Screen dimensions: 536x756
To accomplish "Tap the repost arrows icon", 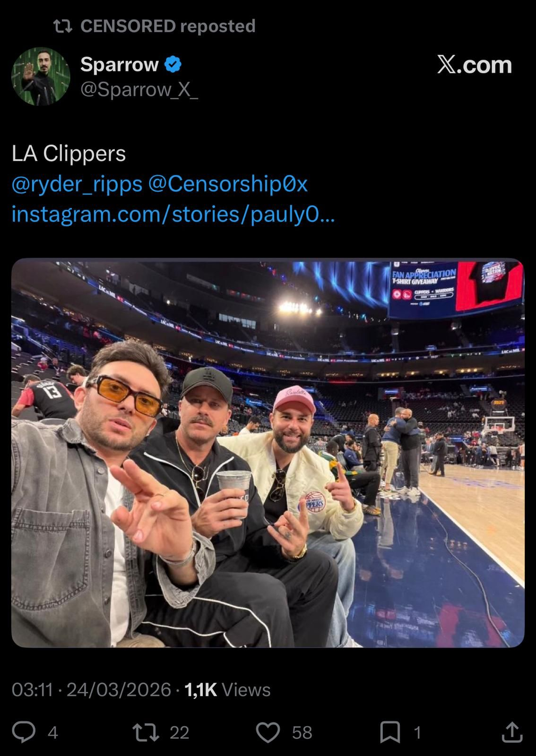I will tap(147, 732).
